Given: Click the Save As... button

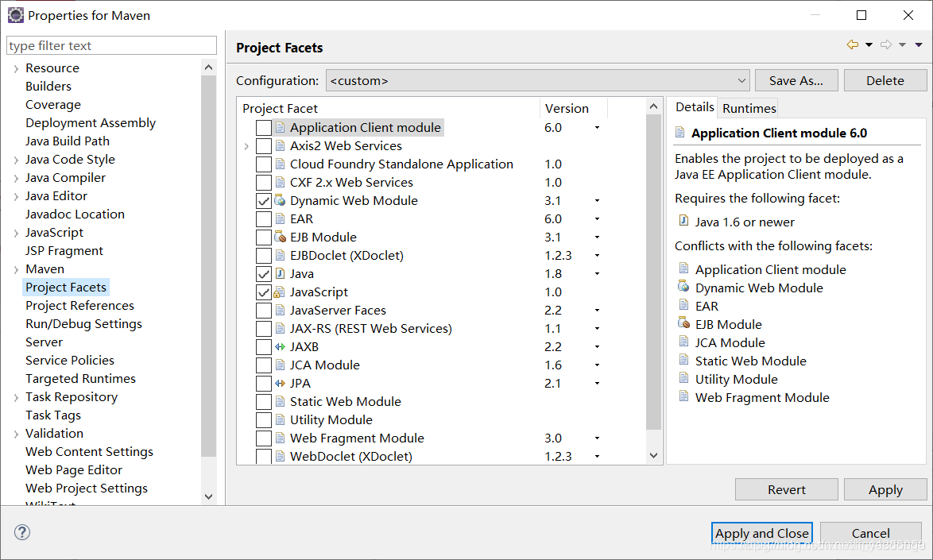Looking at the screenshot, I should (796, 80).
